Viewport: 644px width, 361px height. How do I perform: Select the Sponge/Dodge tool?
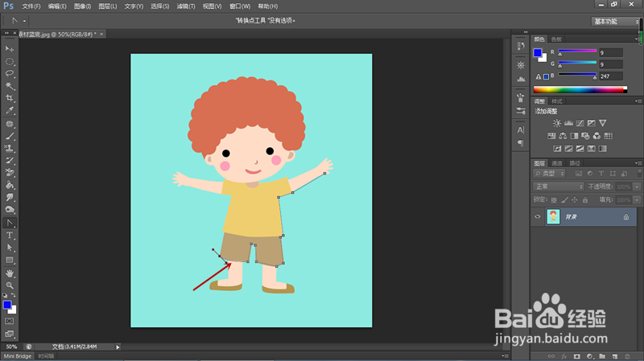10,210
